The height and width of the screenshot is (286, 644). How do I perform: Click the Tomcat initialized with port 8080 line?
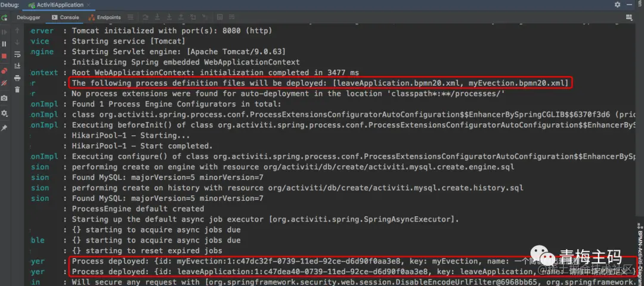pyautogui.click(x=172, y=31)
